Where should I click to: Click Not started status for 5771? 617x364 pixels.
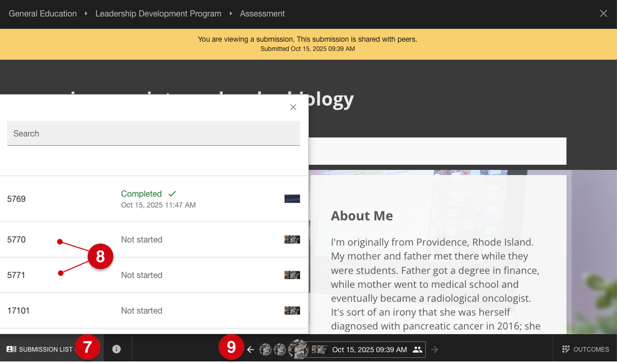tap(142, 275)
